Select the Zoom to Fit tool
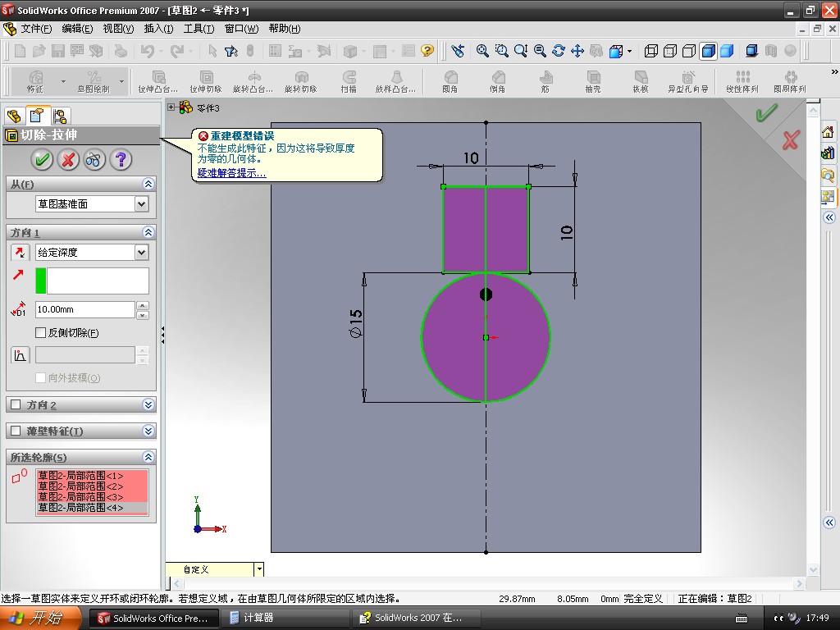The image size is (840, 630). [483, 51]
